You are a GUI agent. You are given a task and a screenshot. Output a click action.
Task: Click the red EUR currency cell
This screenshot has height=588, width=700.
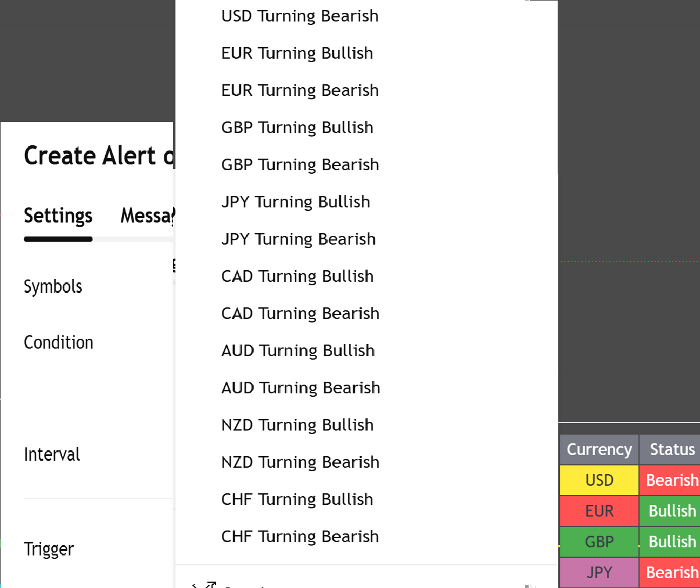click(x=599, y=511)
